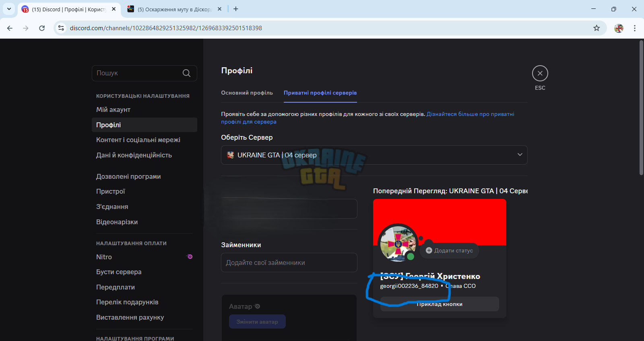
Task: Click the Попередній Перегляд heading text
Action: coord(450,191)
